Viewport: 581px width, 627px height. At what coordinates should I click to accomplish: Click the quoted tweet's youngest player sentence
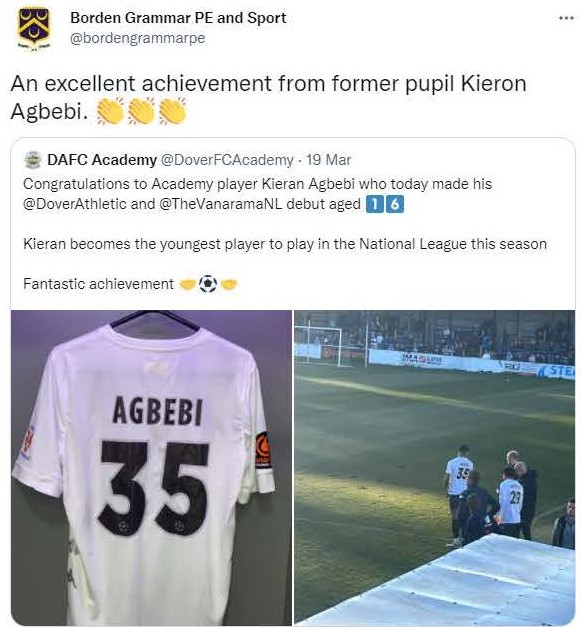(x=285, y=244)
